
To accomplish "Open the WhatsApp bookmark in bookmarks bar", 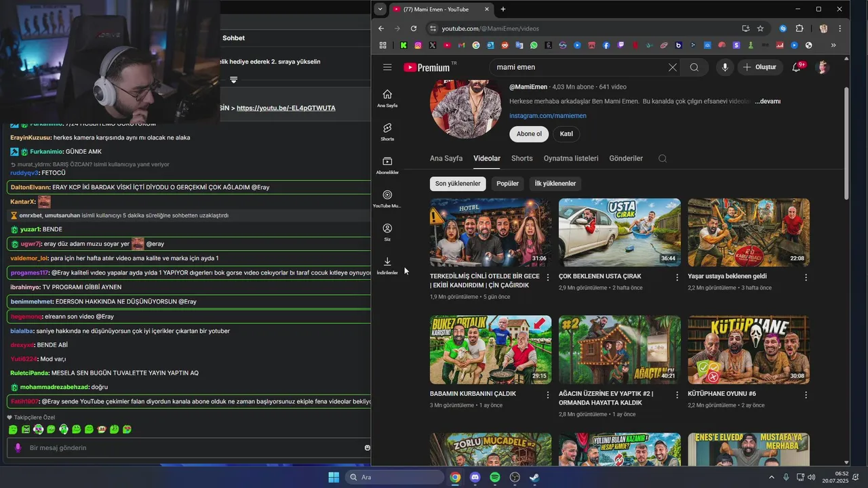I will pos(534,45).
